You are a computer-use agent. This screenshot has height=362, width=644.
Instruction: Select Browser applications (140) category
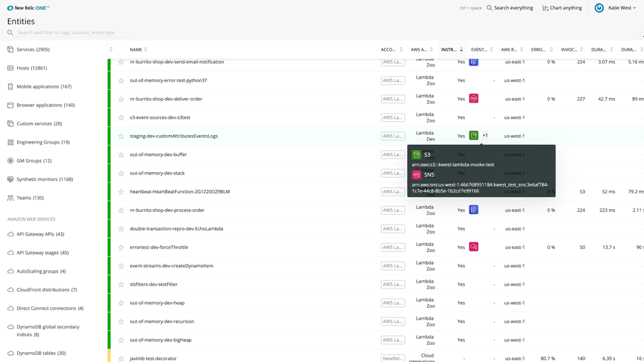[46, 105]
